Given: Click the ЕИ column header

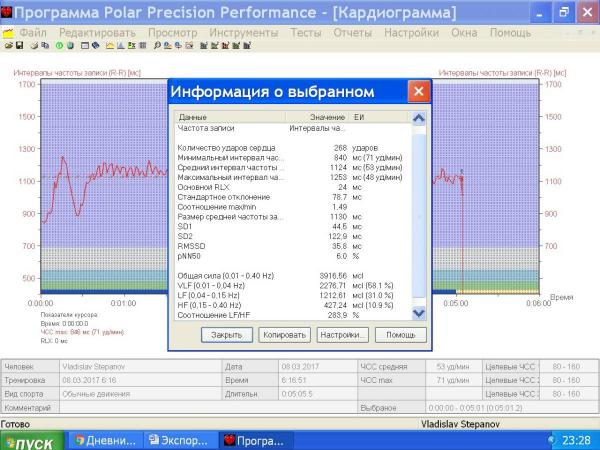Looking at the screenshot, I should pos(380,117).
